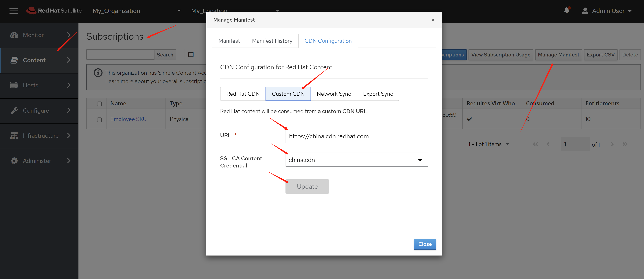Image resolution: width=644 pixels, height=279 pixels.
Task: Click the Infrastructure sidebar icon
Action: coord(14,136)
